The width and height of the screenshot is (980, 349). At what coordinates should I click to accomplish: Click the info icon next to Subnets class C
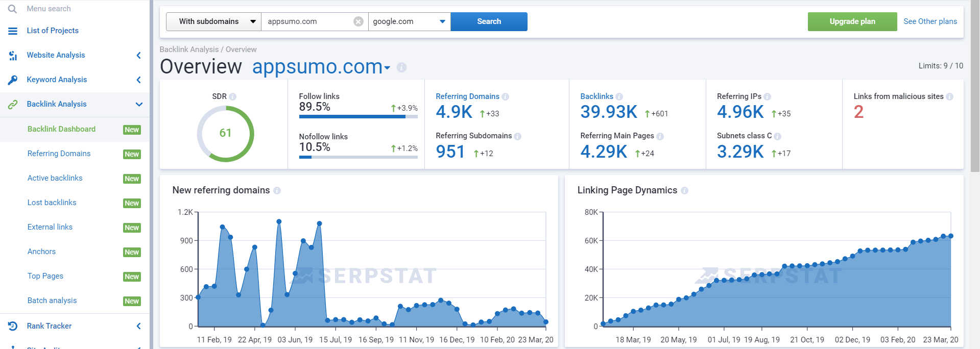click(x=778, y=136)
